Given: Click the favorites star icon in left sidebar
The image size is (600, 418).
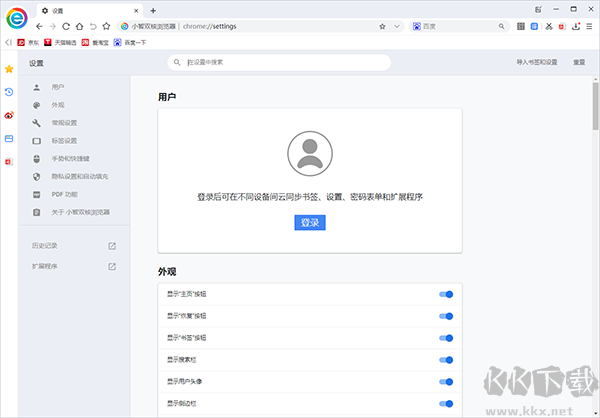Looking at the screenshot, I should point(9,69).
